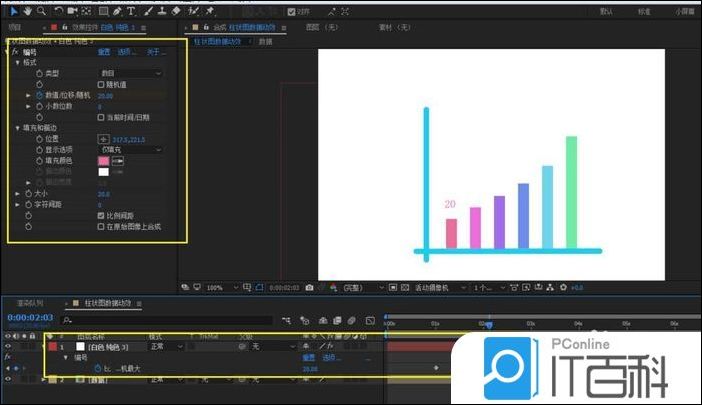The width and height of the screenshot is (702, 405).
Task: Click 重置 link in timeline 编号 row
Action: coord(309,358)
